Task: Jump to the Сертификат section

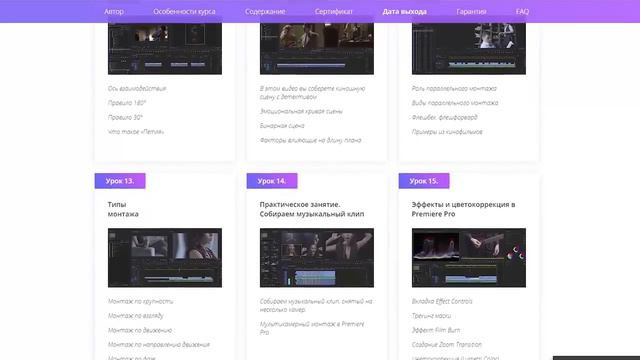Action: click(333, 11)
